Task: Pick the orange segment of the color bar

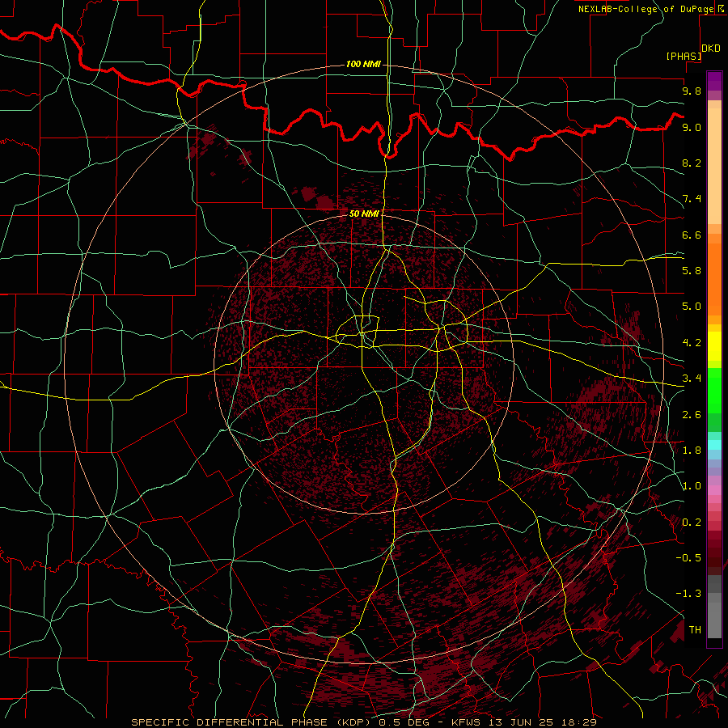Action: click(714, 278)
